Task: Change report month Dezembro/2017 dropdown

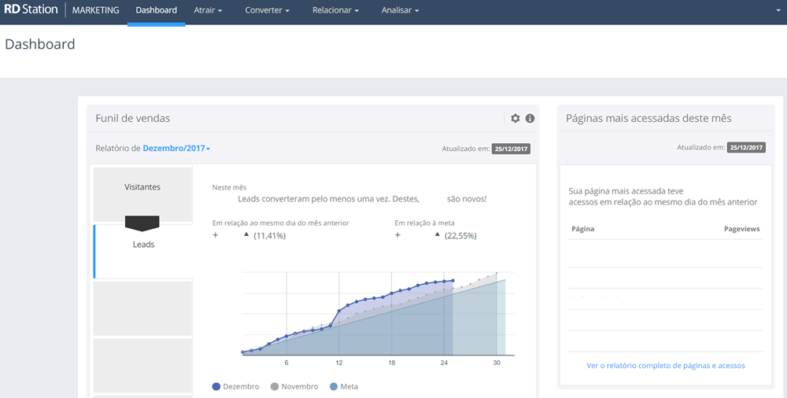Action: click(x=176, y=149)
